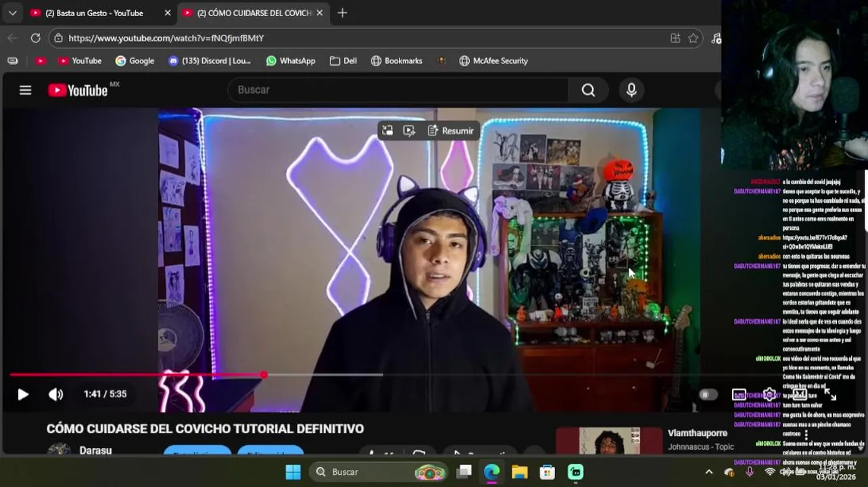Close the CÓMO CUIDARSE DEL COVICHO tab
The image size is (868, 487).
coord(319,13)
